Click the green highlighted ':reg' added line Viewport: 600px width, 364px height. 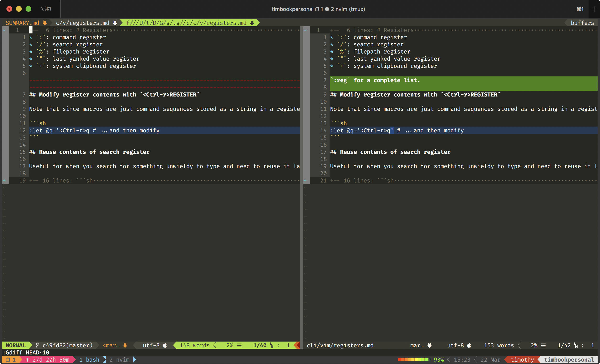tap(375, 80)
